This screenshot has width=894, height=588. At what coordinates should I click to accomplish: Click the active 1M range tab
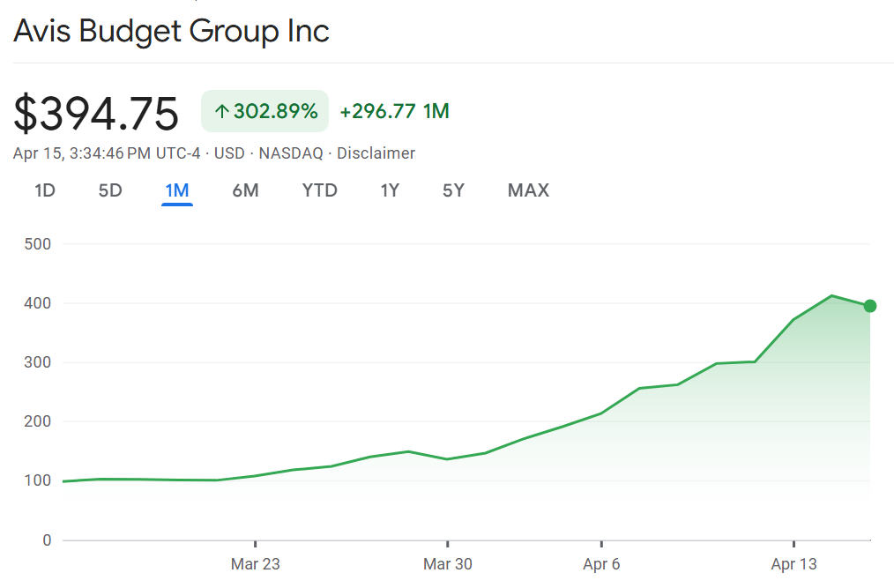tap(177, 190)
